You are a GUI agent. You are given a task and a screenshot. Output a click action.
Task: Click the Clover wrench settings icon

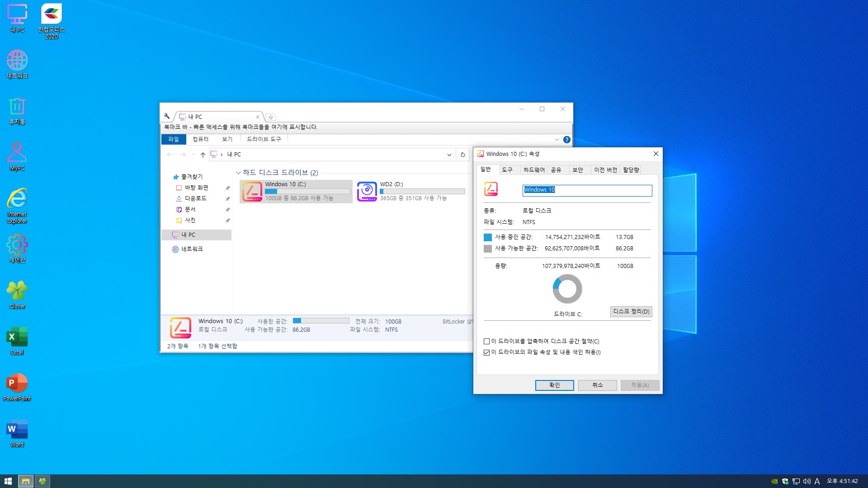pyautogui.click(x=167, y=116)
